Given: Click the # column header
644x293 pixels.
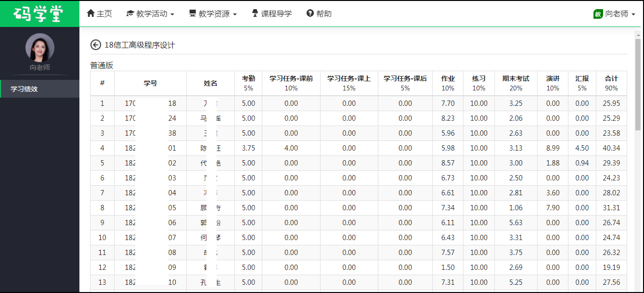Looking at the screenshot, I should click(102, 83).
